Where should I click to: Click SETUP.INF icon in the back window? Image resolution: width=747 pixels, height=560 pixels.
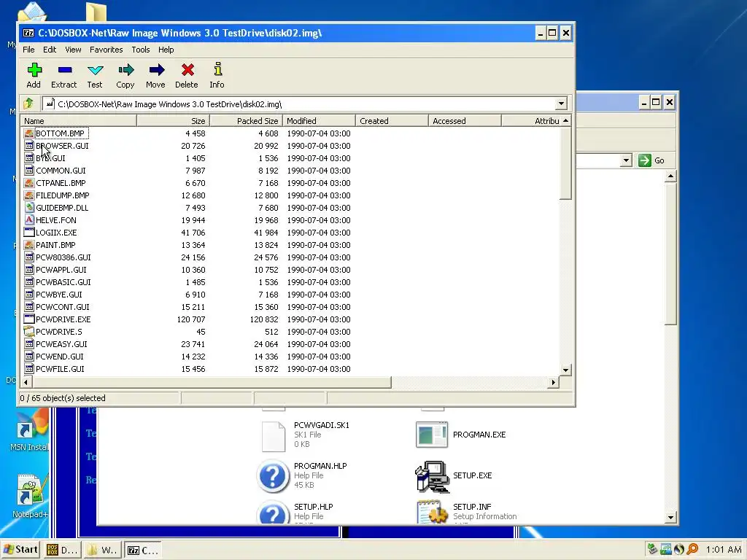432,511
